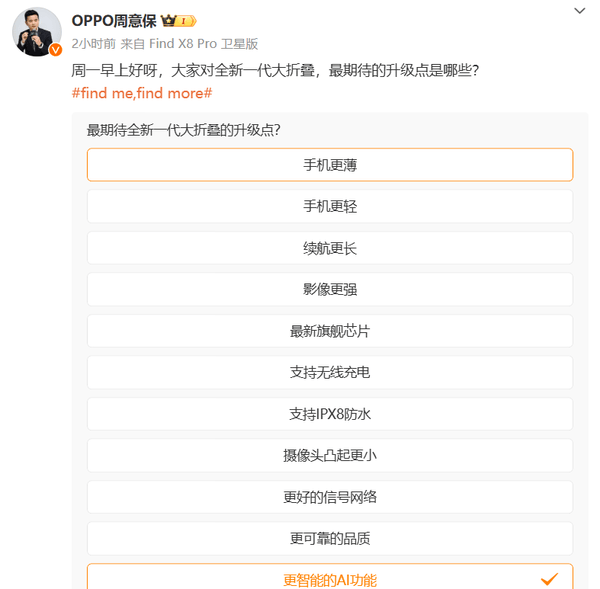
Task: Click the Find X8 Pro 卫星版 source
Action: pos(203,44)
